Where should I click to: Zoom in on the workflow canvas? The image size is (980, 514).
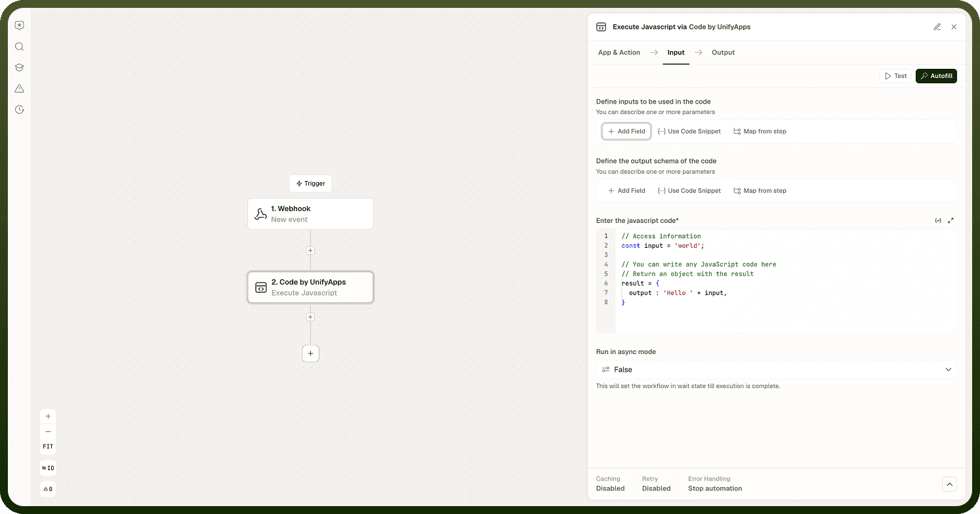pos(48,416)
